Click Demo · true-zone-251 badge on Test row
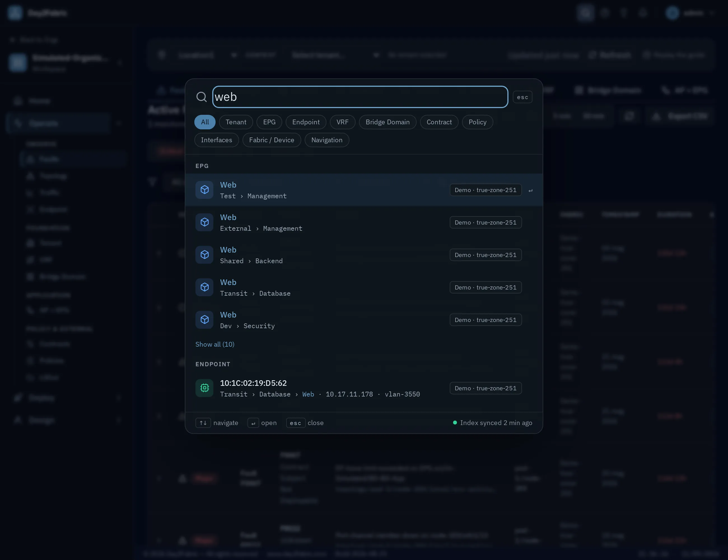728x560 pixels. coord(485,190)
